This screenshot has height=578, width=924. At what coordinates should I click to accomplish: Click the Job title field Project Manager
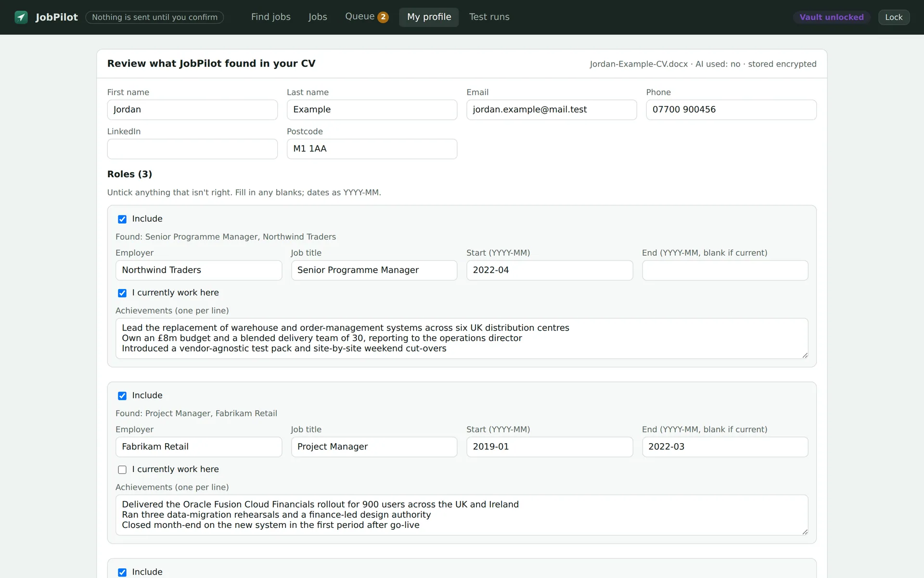374,447
